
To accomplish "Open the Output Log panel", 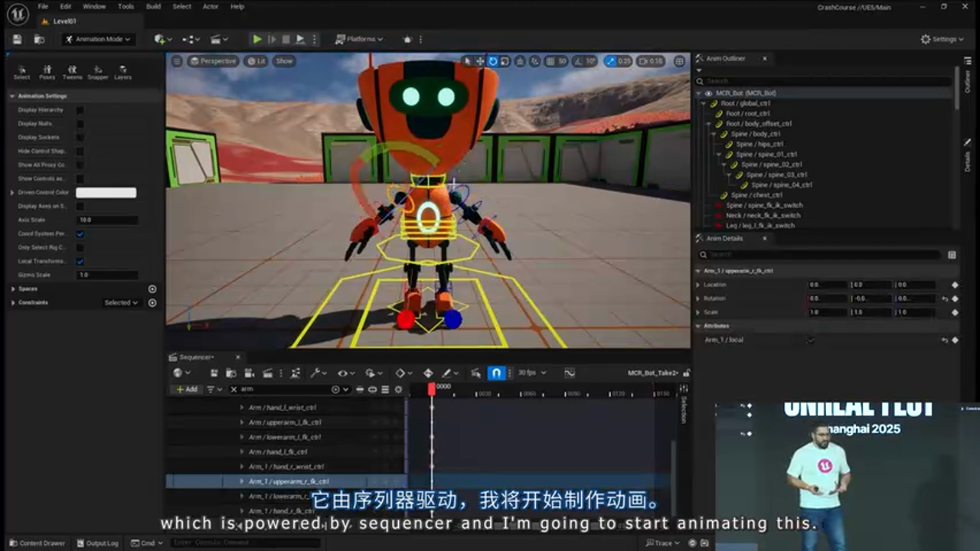I will (x=97, y=543).
